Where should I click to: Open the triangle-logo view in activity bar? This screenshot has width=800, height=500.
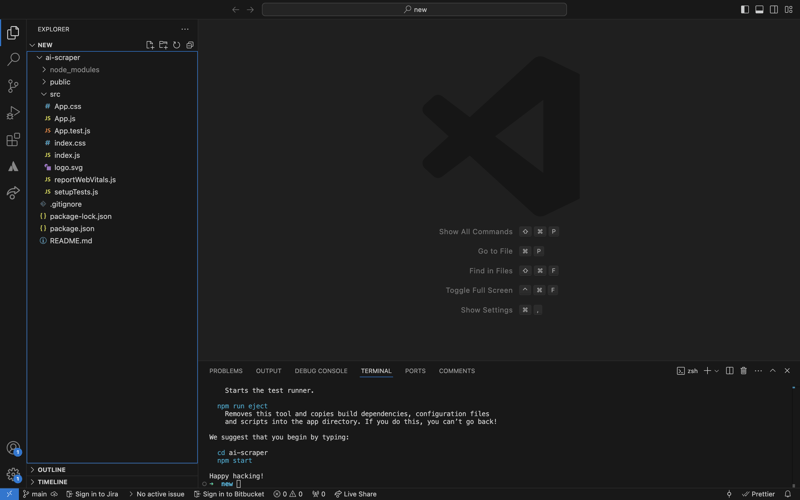click(13, 166)
